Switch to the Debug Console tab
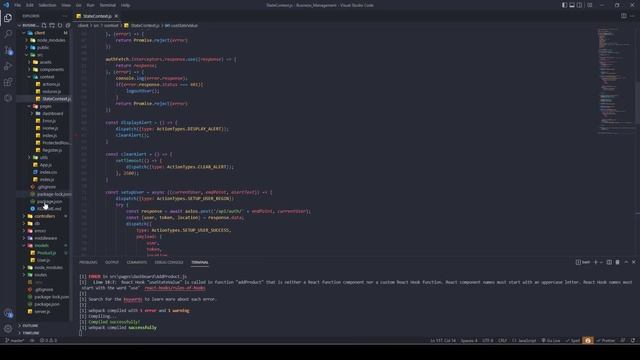Viewport: 640px width, 360px height. [169, 262]
